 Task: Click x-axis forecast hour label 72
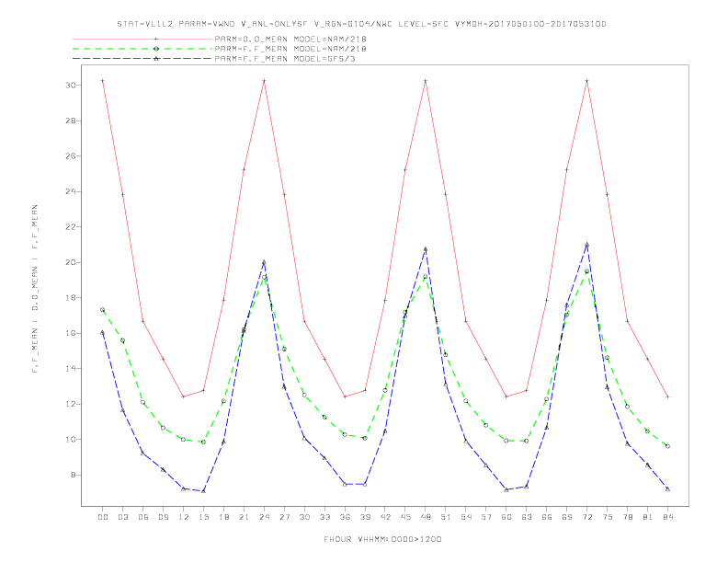pos(587,517)
